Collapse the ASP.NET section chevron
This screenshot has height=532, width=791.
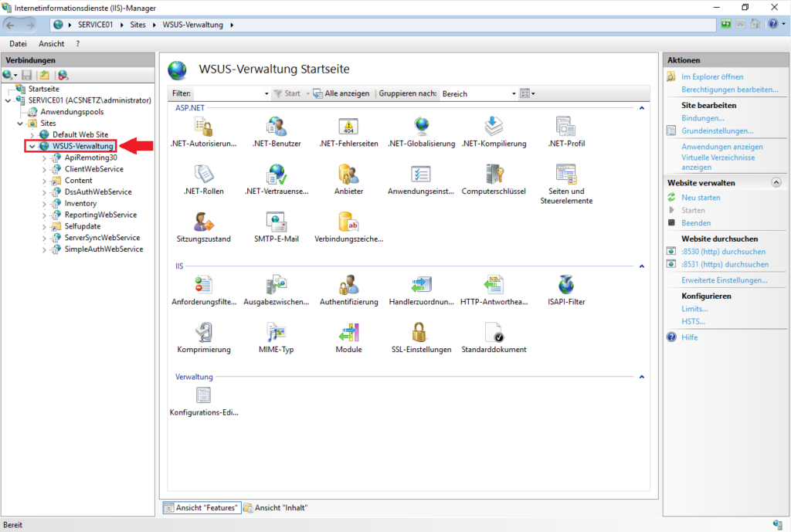[x=641, y=107]
